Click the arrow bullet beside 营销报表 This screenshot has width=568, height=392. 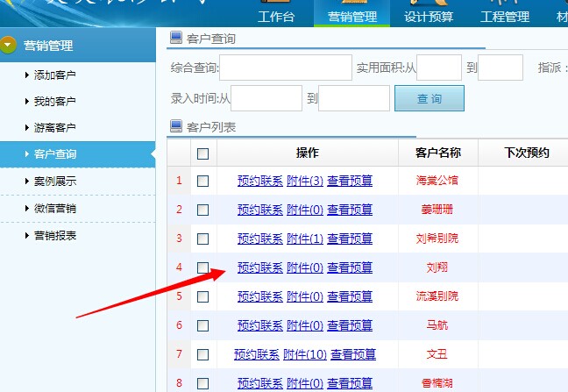pyautogui.click(x=27, y=235)
